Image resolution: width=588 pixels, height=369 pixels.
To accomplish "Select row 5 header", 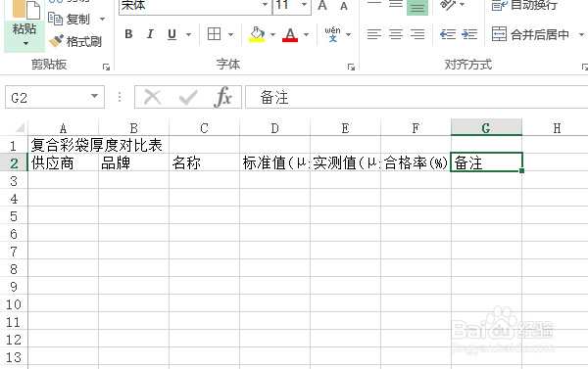I will coord(14,216).
